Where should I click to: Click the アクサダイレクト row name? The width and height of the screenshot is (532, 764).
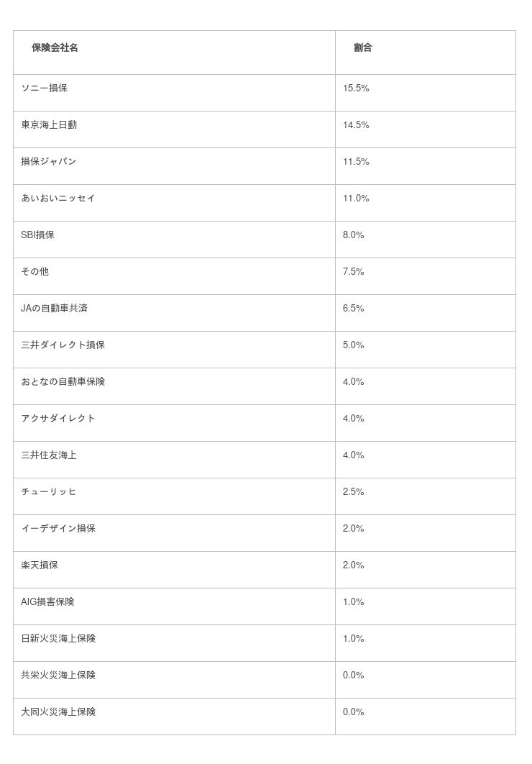point(58,419)
